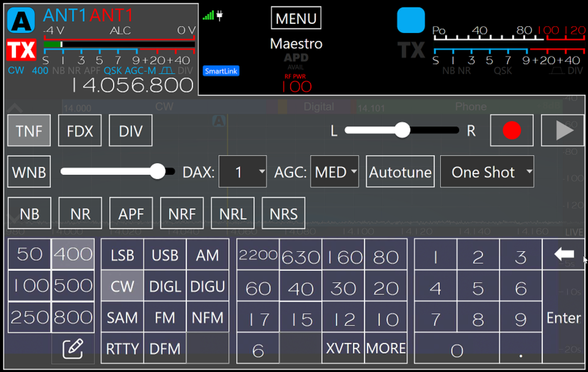Viewport: 588px width, 372px height.
Task: Open the MENU at the top
Action: click(296, 18)
